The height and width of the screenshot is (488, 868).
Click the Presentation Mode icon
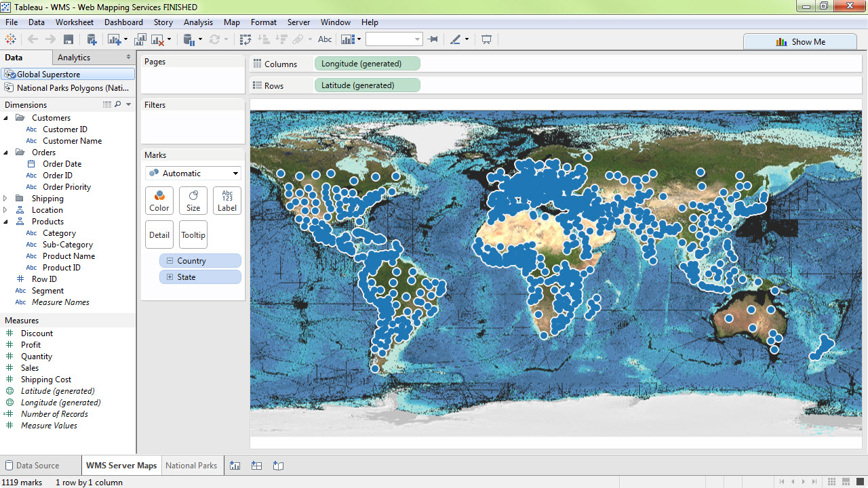pyautogui.click(x=486, y=39)
